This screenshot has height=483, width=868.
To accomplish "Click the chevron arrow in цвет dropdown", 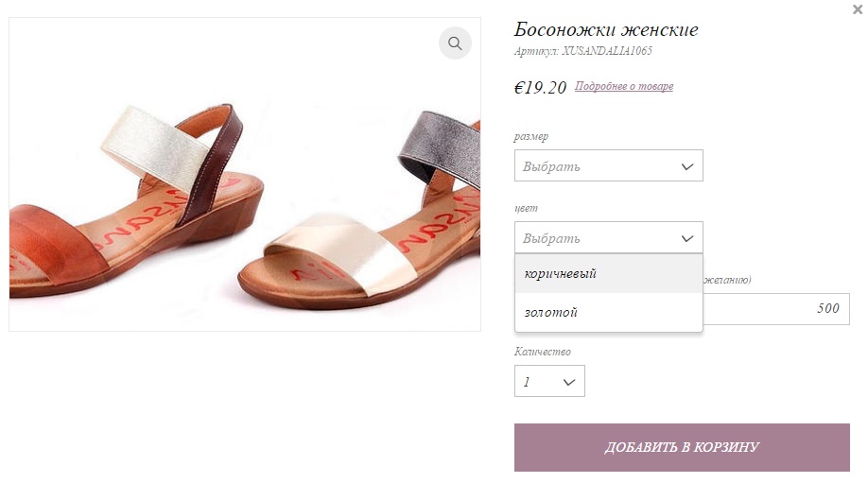I will point(687,238).
